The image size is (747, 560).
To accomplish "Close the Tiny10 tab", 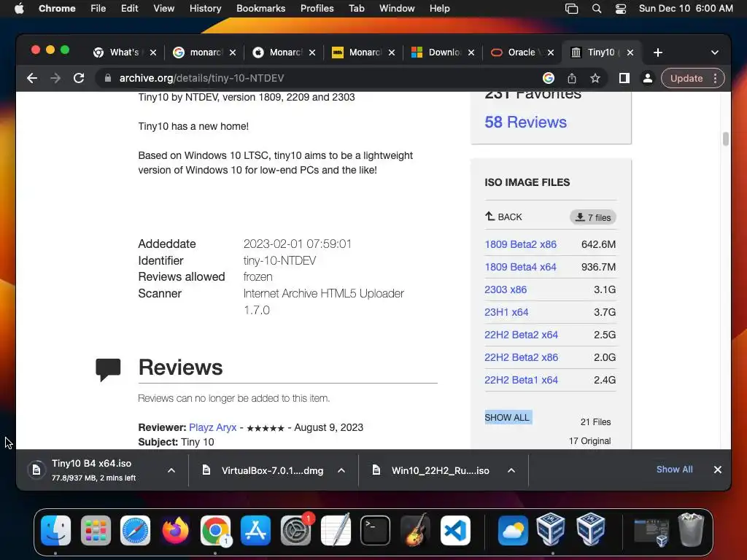I will (630, 52).
